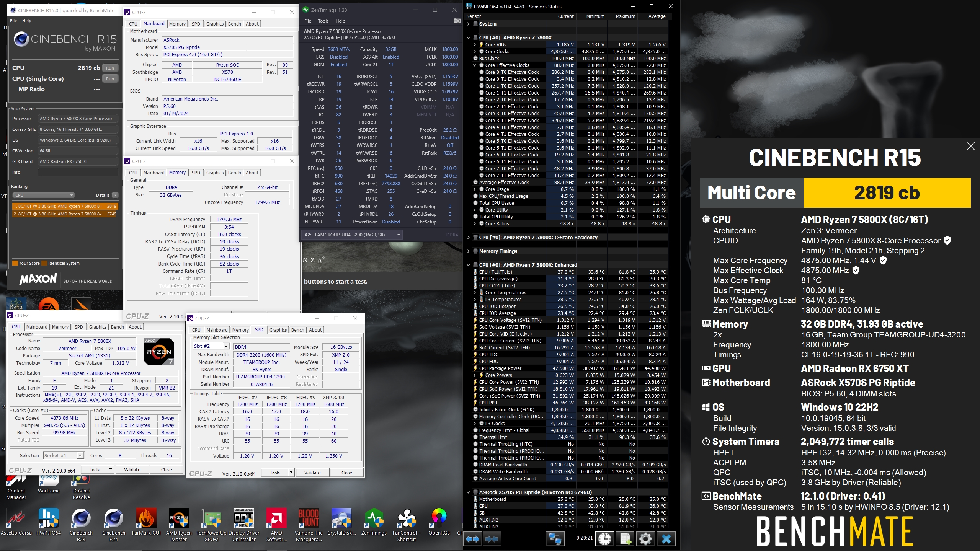Image resolution: width=980 pixels, height=551 pixels.
Task: Click CPU (Tctl/Tdie) temperature row
Action: point(570,272)
